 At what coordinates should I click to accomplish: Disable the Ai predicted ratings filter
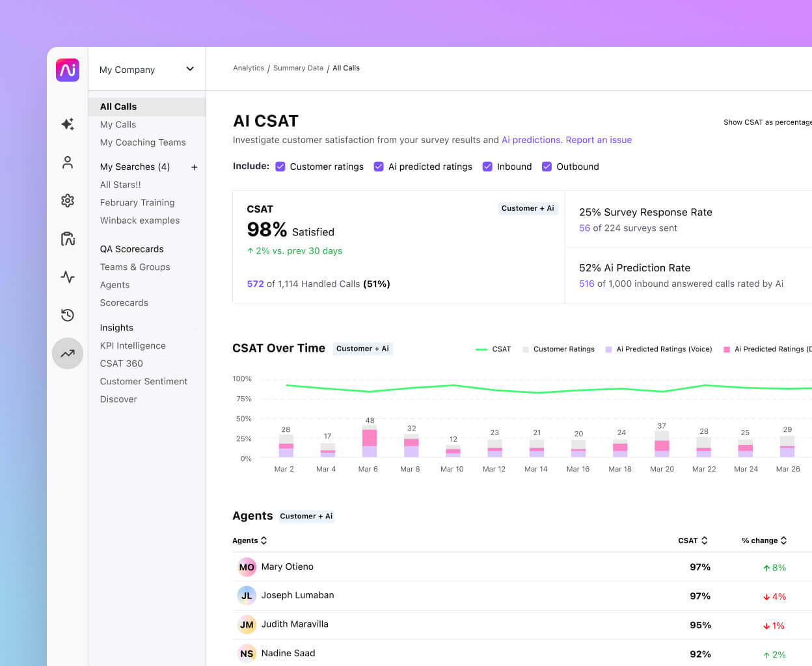coord(379,166)
